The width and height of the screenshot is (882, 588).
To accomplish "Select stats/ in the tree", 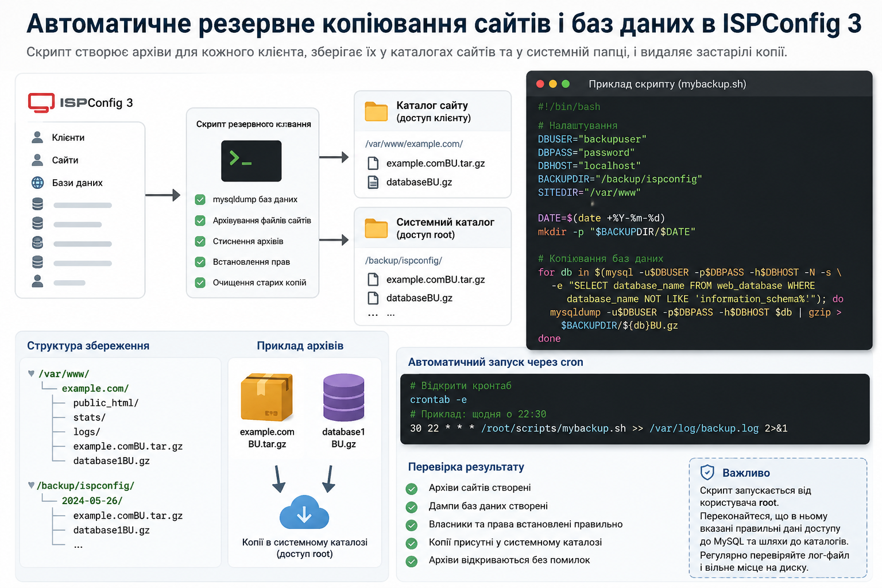I will (x=89, y=417).
